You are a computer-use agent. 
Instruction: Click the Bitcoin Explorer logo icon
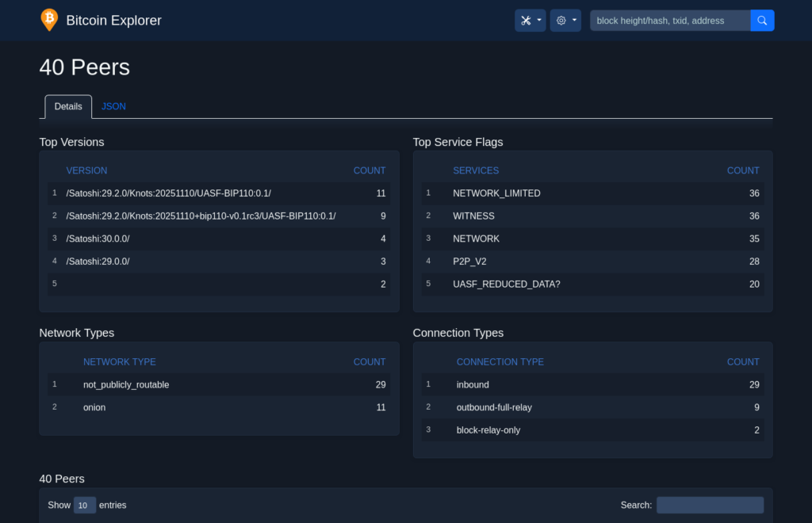tap(49, 20)
